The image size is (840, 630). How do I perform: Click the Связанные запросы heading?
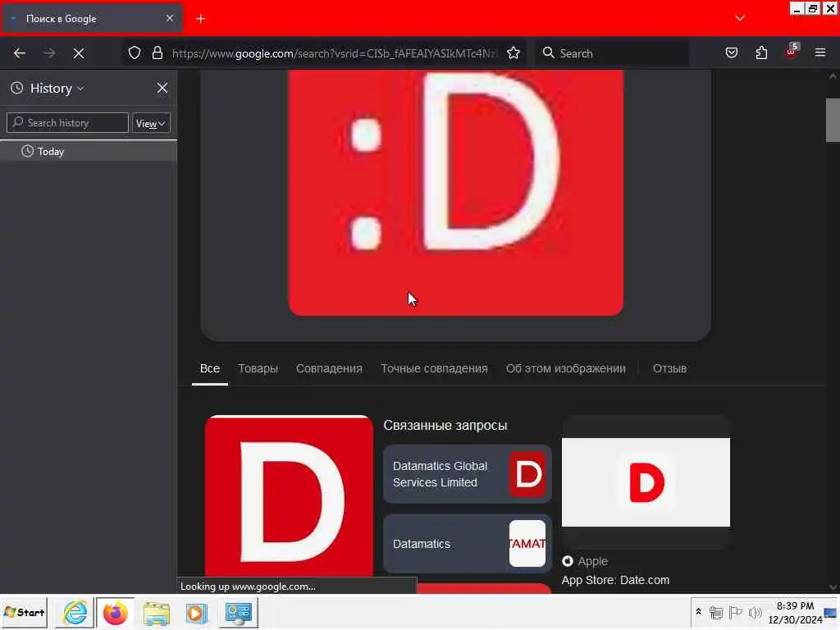(445, 426)
